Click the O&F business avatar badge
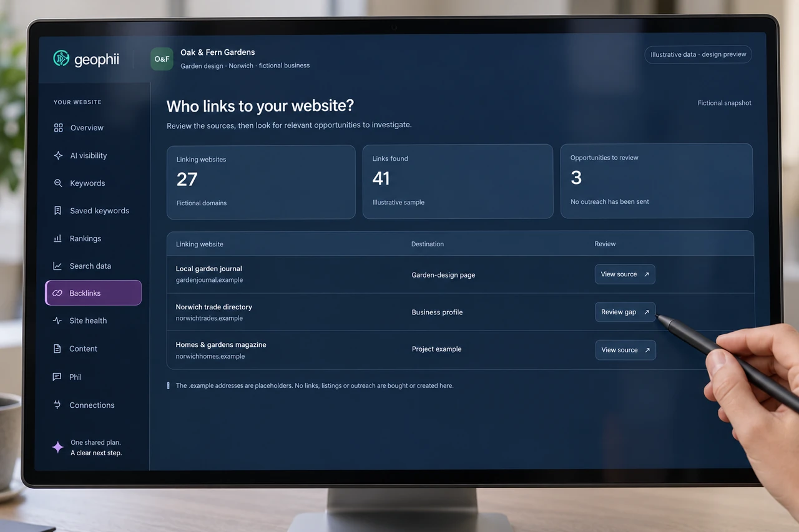The image size is (799, 532). pos(162,59)
